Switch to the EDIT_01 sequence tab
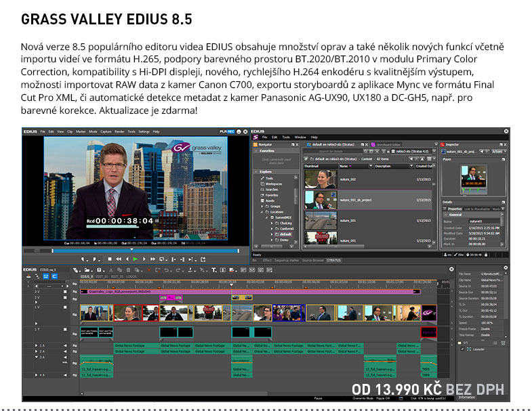Image resolution: width=532 pixels, height=411 pixels. tap(102, 277)
